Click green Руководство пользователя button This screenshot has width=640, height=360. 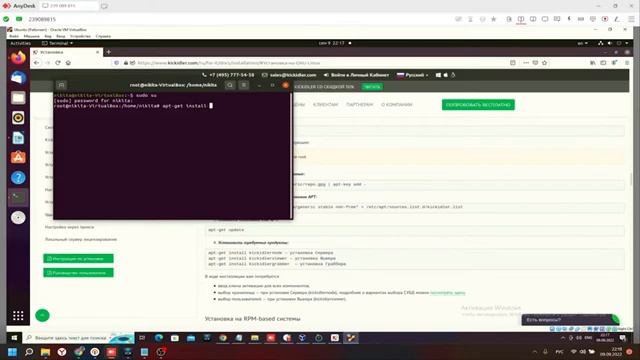78,273
